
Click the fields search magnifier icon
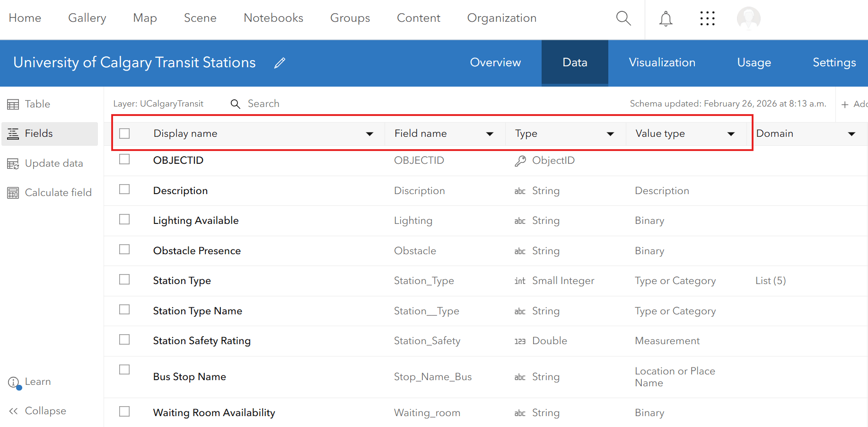point(235,104)
